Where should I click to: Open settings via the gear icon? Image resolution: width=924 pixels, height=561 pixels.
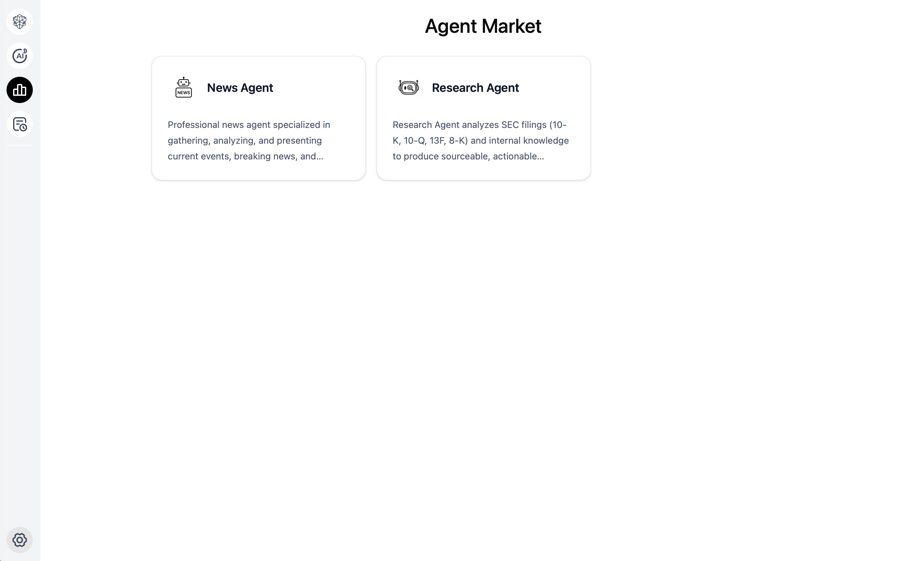(x=19, y=540)
